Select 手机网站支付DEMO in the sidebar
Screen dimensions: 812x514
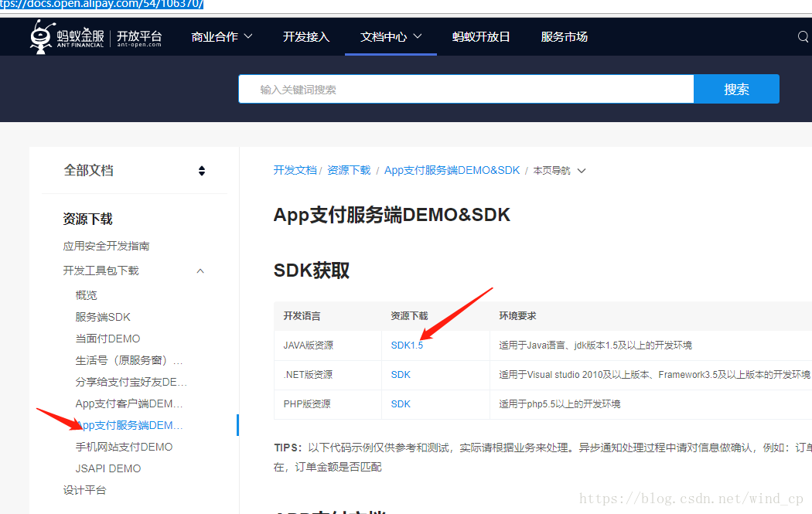[124, 447]
